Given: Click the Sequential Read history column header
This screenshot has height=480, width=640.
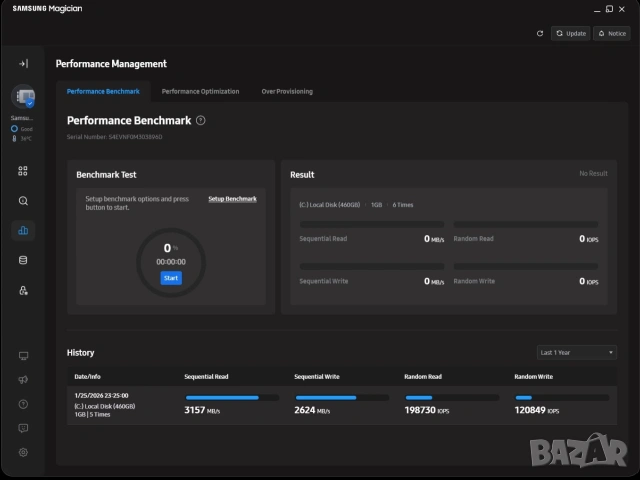Looking at the screenshot, I should click(206, 377).
